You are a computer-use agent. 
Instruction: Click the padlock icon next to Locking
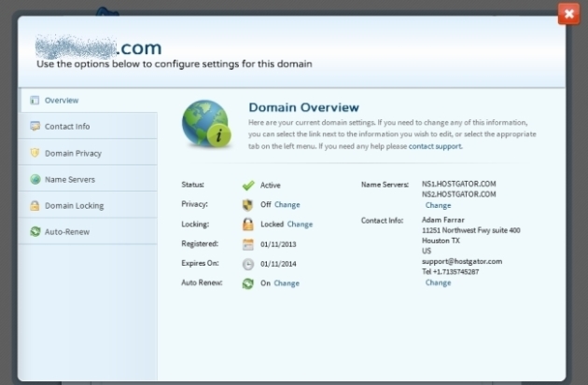248,225
